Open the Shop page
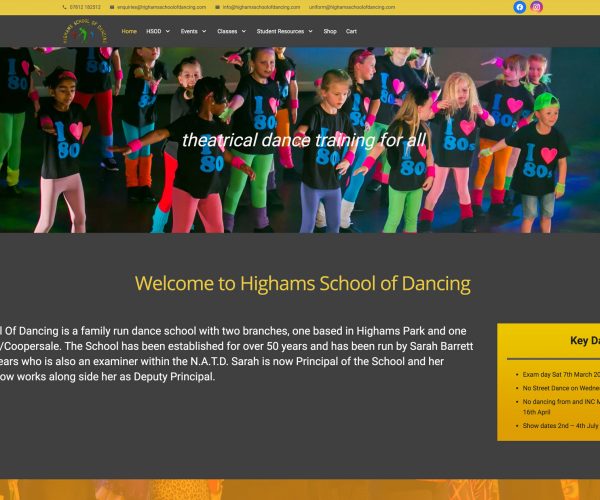The image size is (600, 500). [330, 31]
